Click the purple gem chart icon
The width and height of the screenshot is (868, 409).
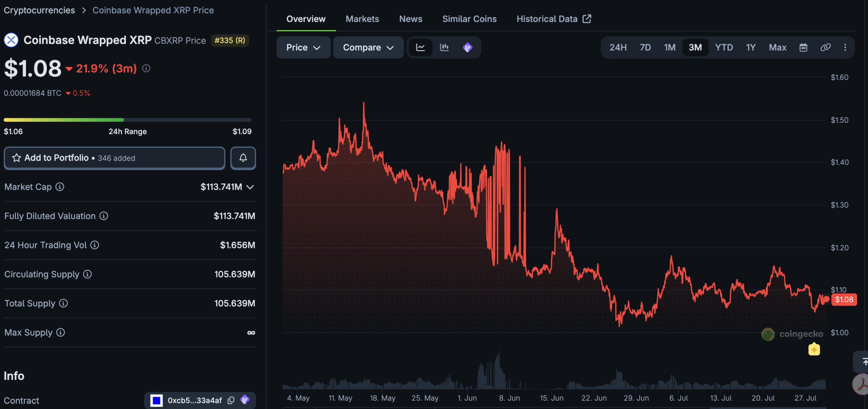[468, 47]
